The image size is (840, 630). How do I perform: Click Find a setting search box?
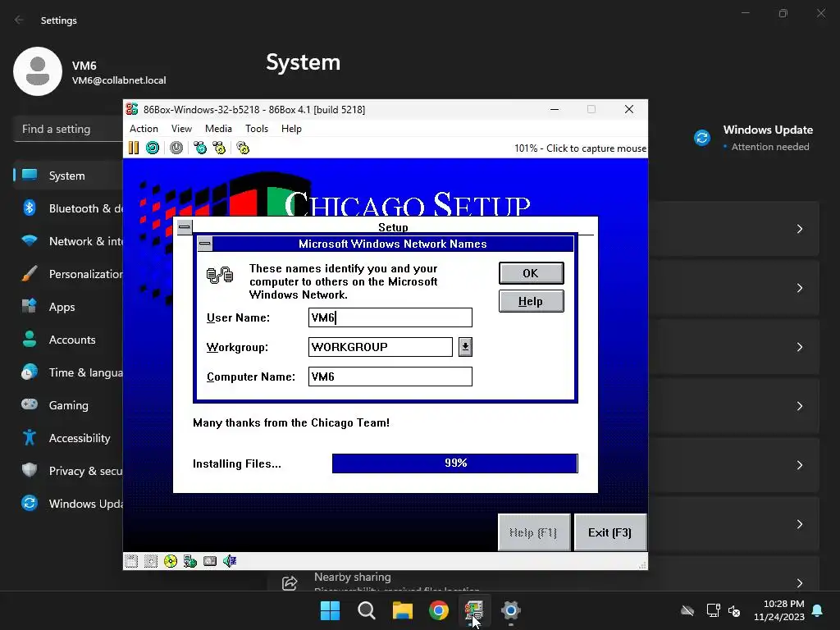(x=68, y=129)
